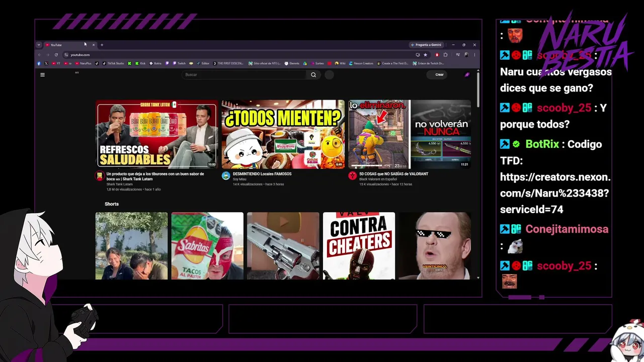Bookmark this page with the star icon
The height and width of the screenshot is (362, 644).
(x=425, y=55)
